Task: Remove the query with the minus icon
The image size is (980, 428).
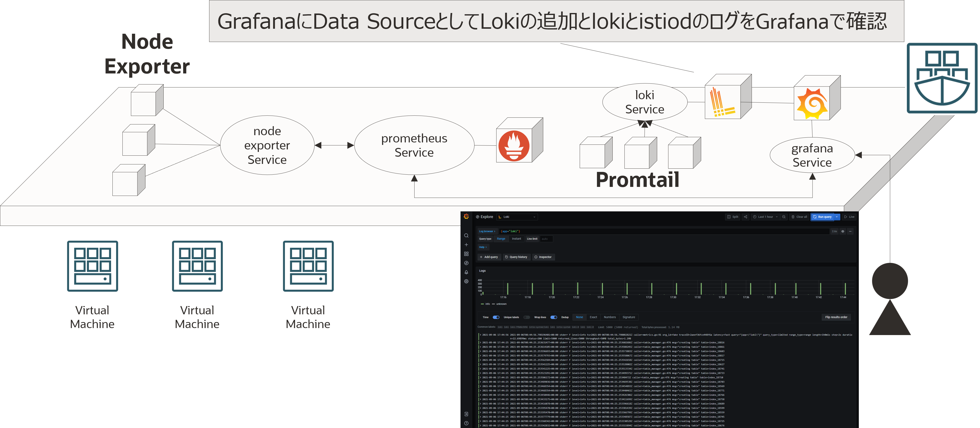Action: (850, 231)
